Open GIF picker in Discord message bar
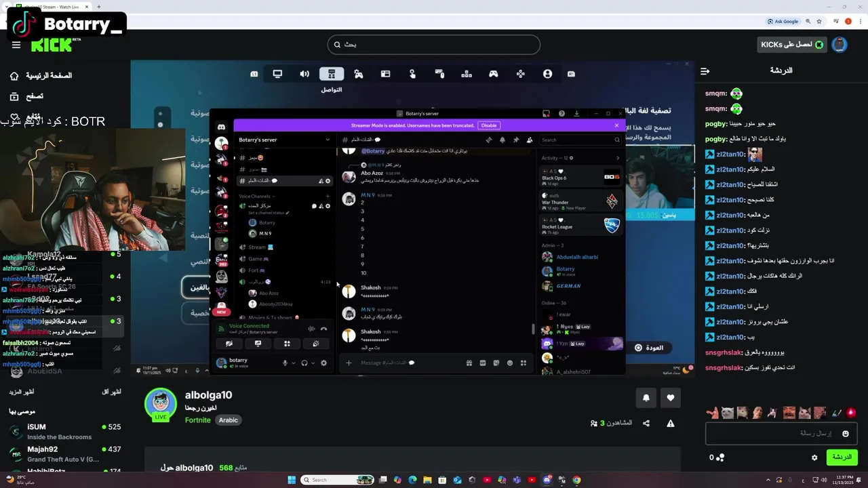Image resolution: width=868 pixels, height=488 pixels. 482,363
